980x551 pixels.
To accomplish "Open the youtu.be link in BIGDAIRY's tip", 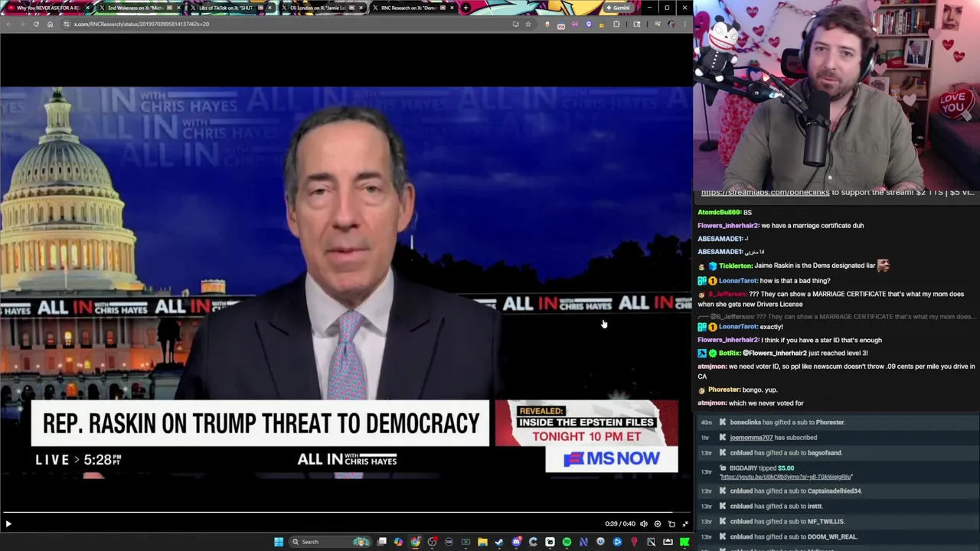I will point(786,477).
